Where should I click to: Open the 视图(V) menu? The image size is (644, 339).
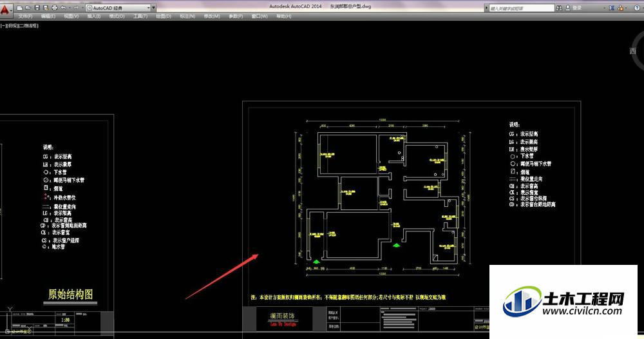point(71,16)
